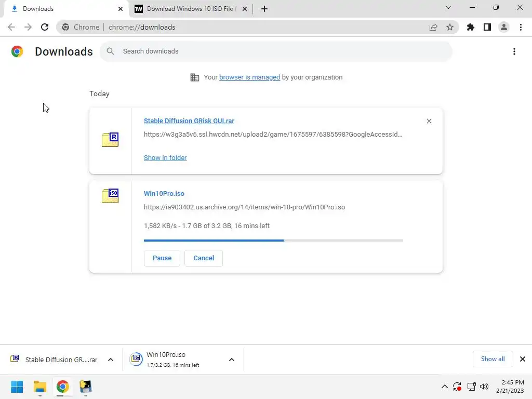This screenshot has width=532, height=399.
Task: Click Show all downloads button
Action: [493, 359]
